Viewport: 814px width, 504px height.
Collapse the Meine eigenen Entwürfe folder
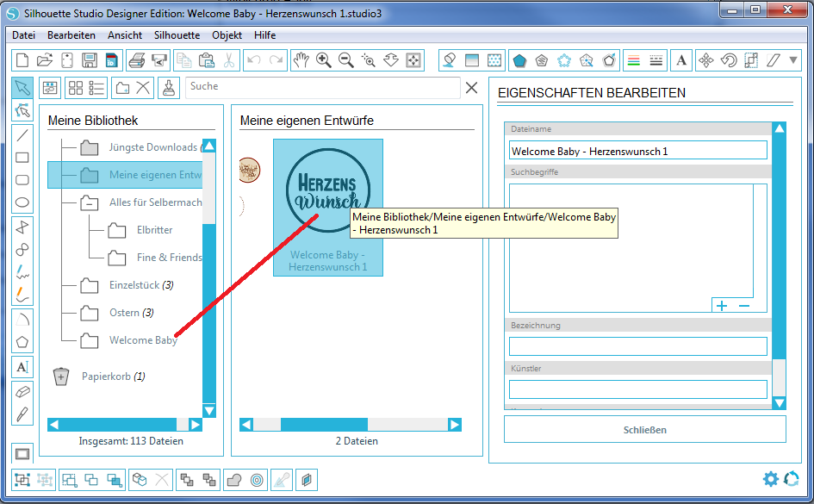click(x=90, y=176)
